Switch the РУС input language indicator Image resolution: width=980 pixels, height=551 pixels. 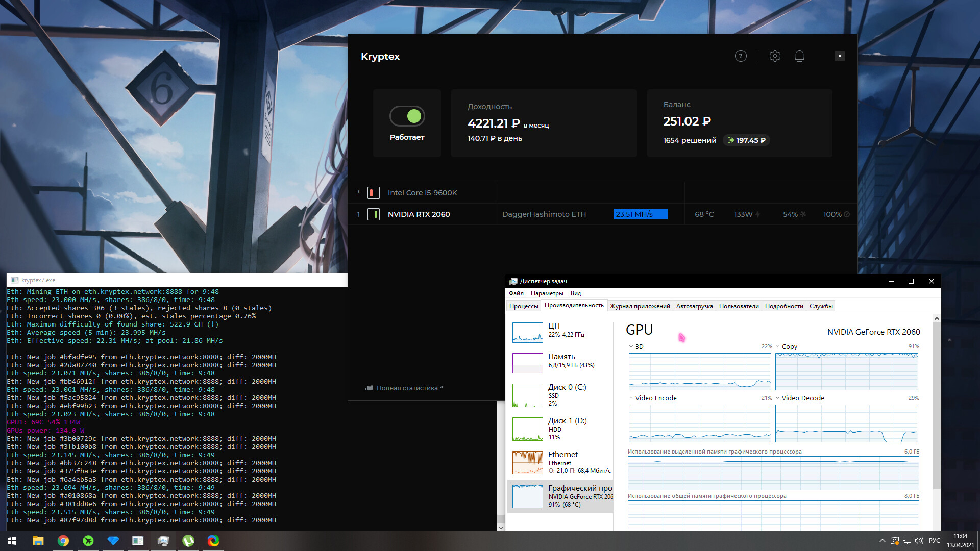(935, 541)
